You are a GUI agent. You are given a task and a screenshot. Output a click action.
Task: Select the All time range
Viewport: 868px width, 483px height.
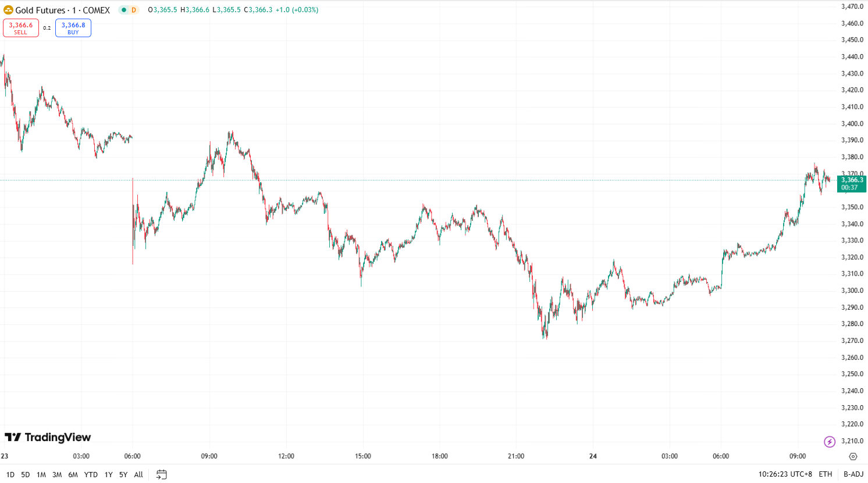coord(138,474)
